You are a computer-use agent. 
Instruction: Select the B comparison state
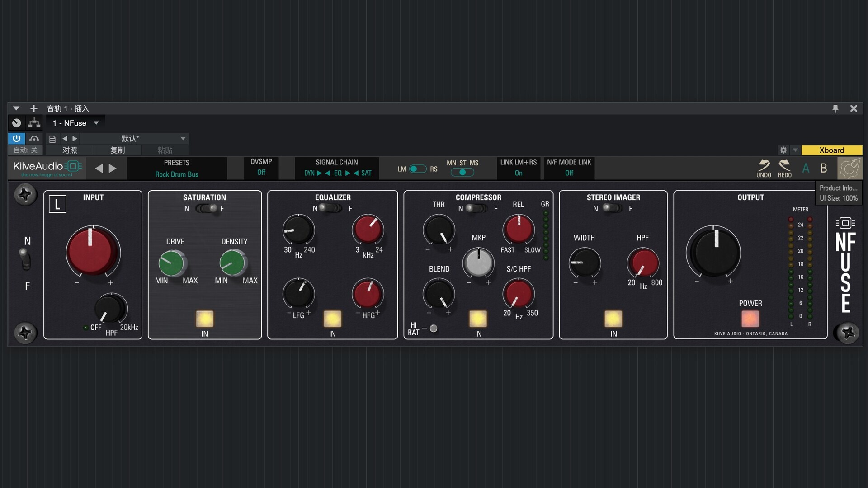(x=824, y=169)
